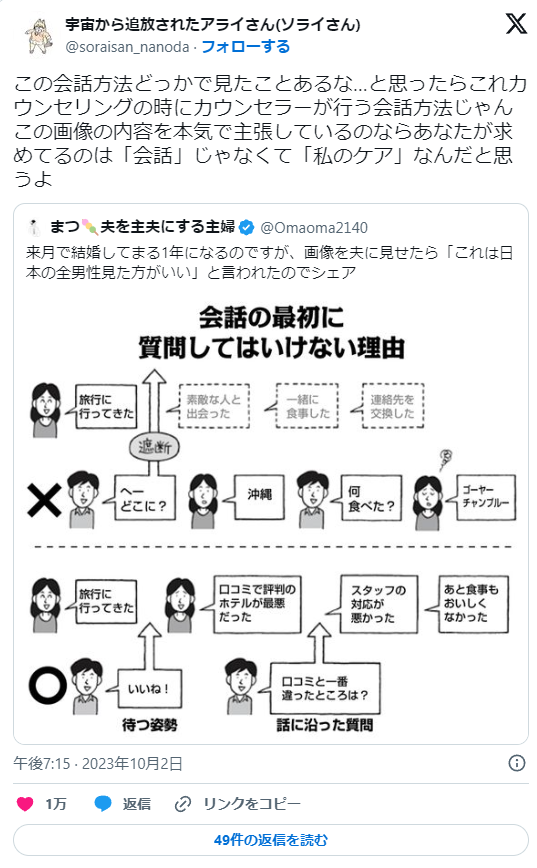Click the quoted tweet author's small avatar
This screenshot has height=868, width=537.
[x=34, y=228]
